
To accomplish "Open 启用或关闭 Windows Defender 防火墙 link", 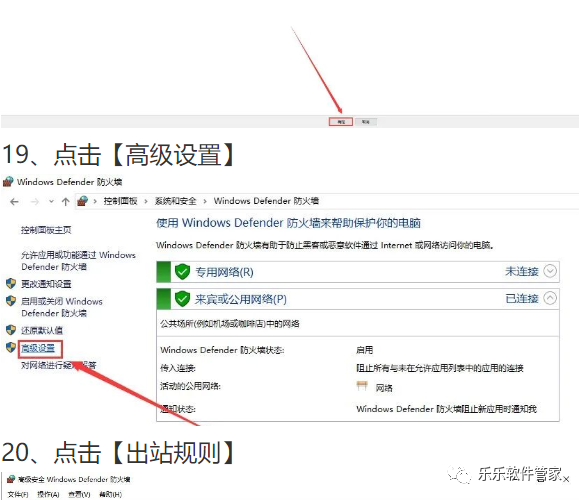I will tap(62, 307).
